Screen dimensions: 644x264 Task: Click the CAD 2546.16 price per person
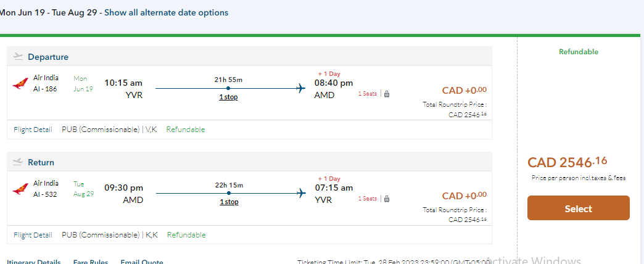click(x=567, y=162)
